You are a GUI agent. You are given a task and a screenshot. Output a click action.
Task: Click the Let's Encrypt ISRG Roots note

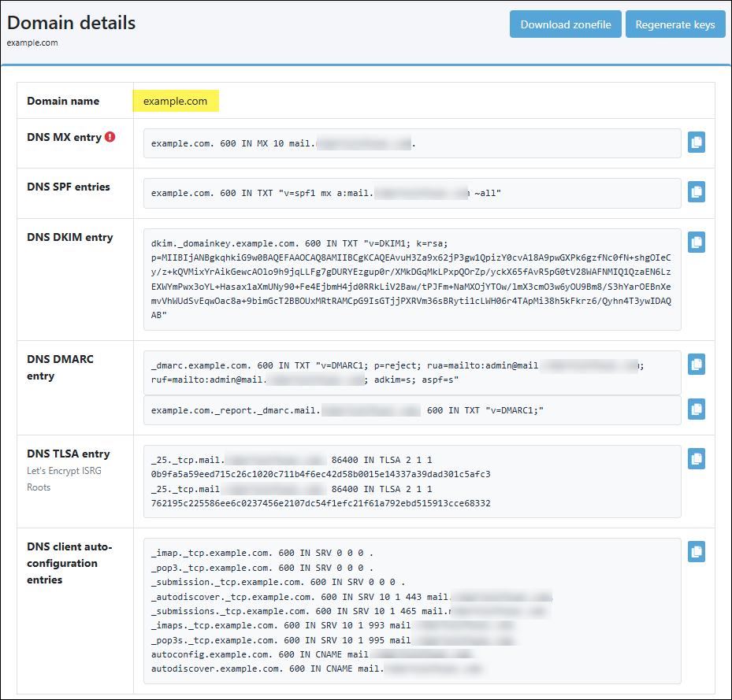tap(64, 479)
